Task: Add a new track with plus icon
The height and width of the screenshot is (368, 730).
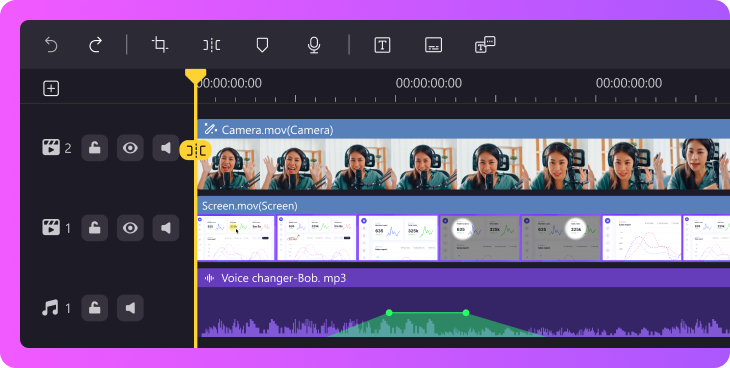Action: click(51, 89)
